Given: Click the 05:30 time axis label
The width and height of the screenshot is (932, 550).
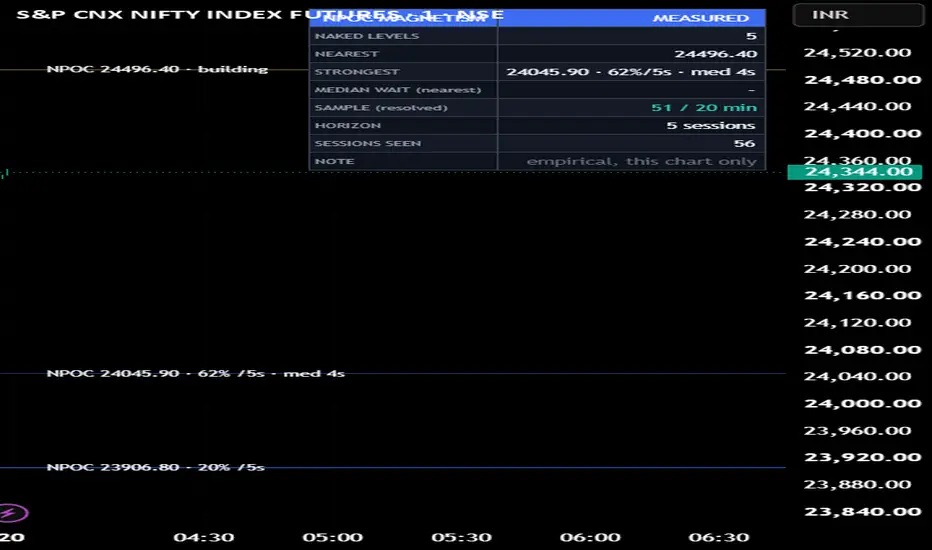Looking at the screenshot, I should point(461,538).
